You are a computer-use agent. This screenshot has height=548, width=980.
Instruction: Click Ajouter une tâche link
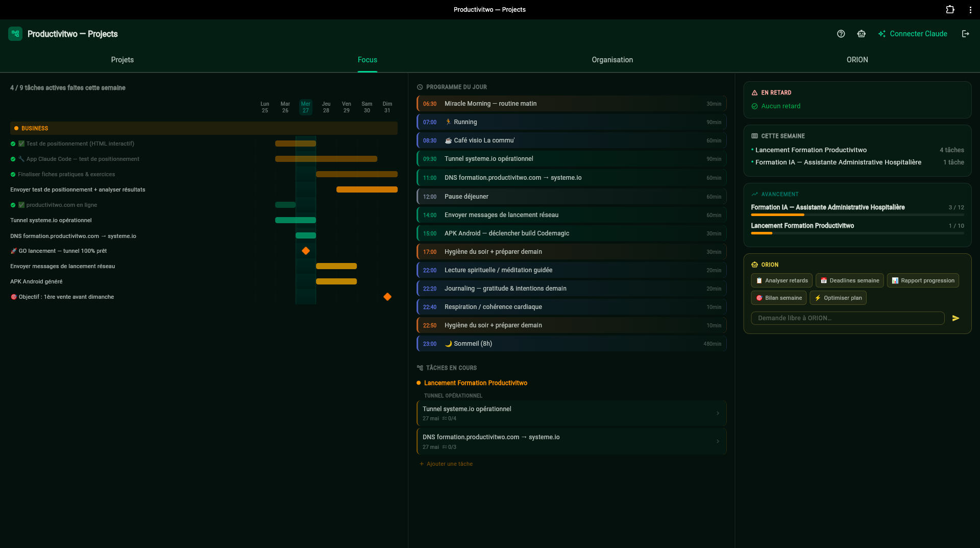[x=446, y=464]
